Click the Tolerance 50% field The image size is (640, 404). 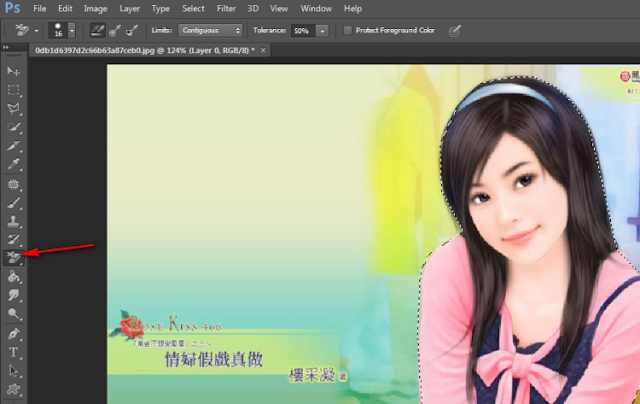303,31
